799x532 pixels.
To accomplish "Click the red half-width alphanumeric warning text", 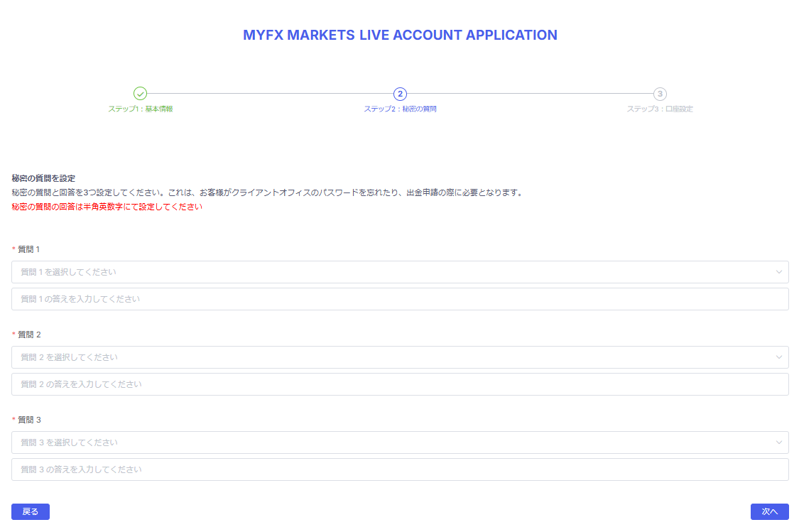I will (x=107, y=207).
